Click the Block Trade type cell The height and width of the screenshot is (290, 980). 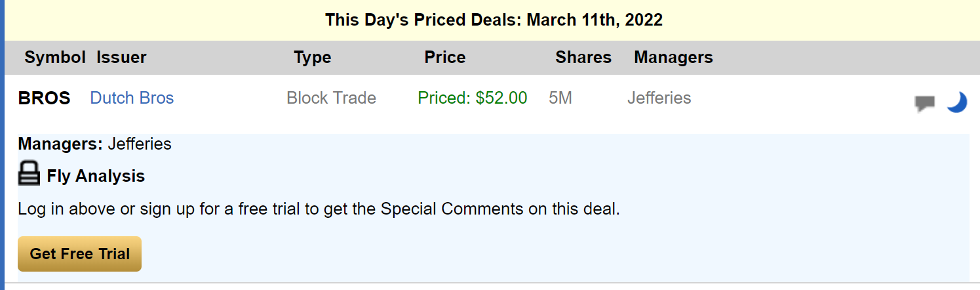coord(332,98)
